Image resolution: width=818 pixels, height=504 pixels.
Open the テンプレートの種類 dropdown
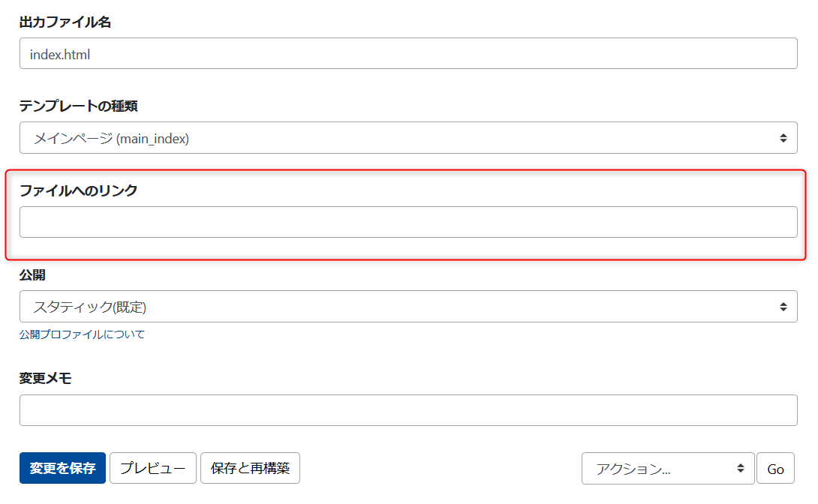click(x=408, y=138)
